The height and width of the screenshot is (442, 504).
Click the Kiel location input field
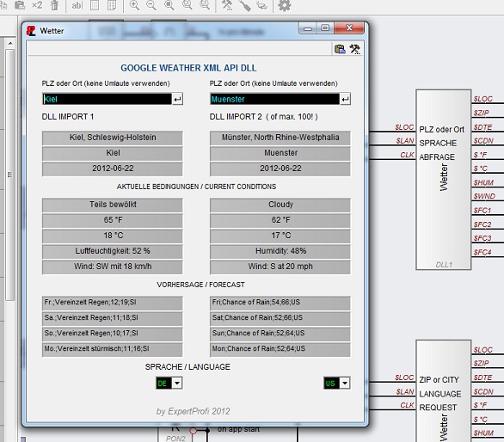click(107, 99)
